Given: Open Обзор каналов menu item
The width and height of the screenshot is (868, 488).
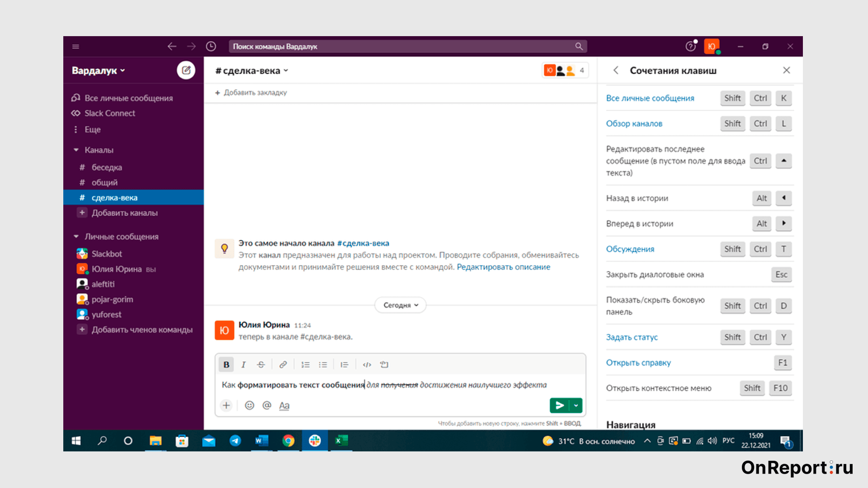Looking at the screenshot, I should [x=635, y=123].
